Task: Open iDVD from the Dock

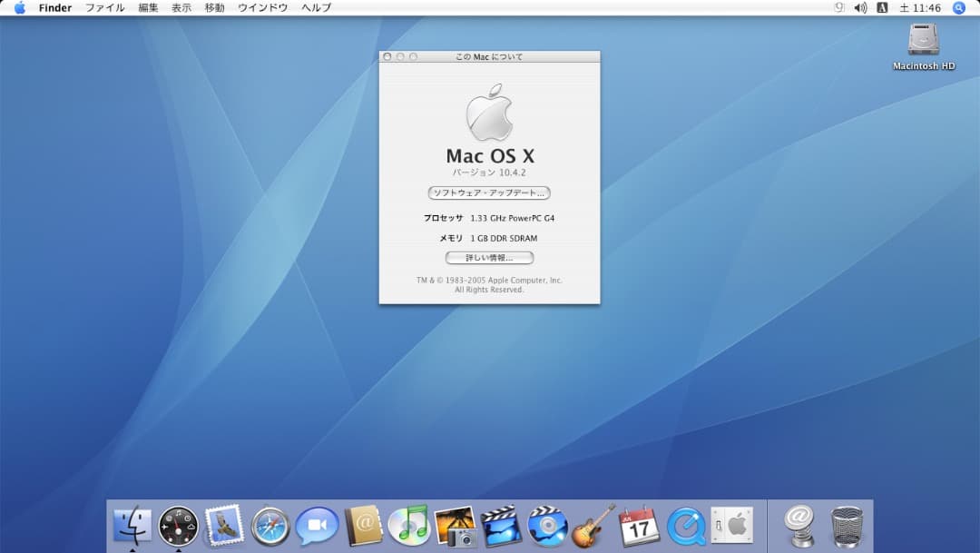Action: (x=546, y=525)
